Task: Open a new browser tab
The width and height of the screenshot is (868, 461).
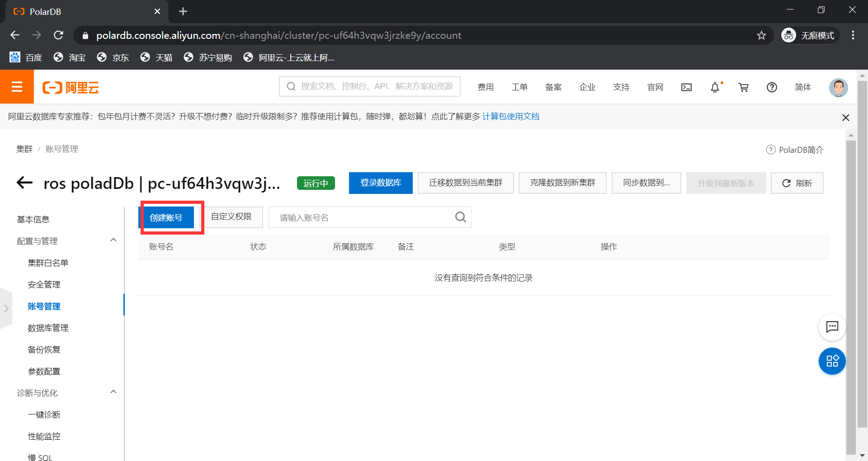Action: [183, 11]
